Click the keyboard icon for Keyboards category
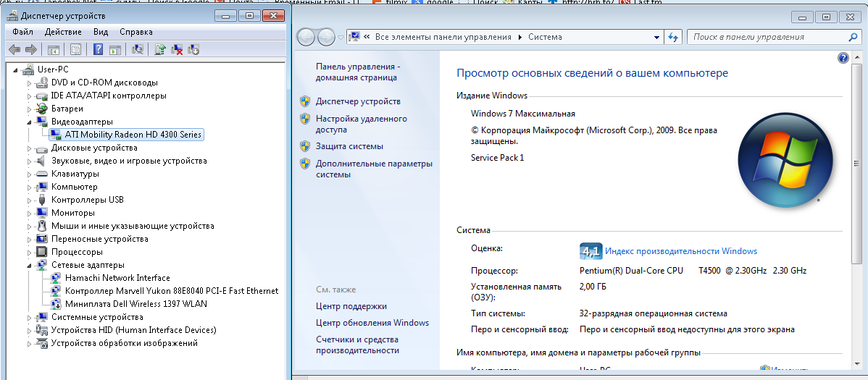The width and height of the screenshot is (868, 380). pos(41,174)
